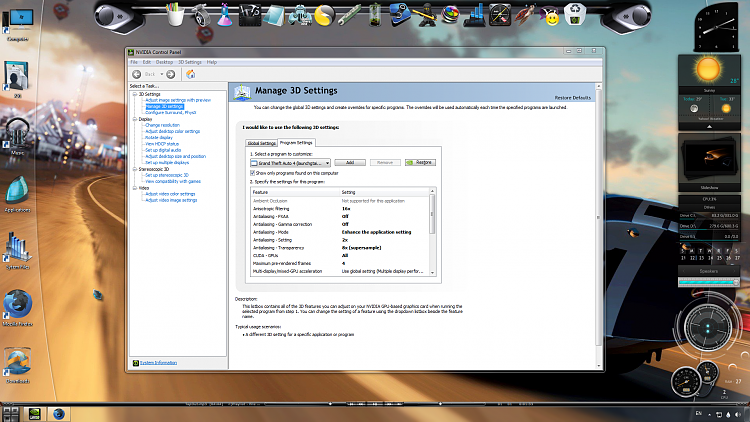Click the Restore Defaults link
This screenshot has height=422, width=750.
pyautogui.click(x=573, y=98)
